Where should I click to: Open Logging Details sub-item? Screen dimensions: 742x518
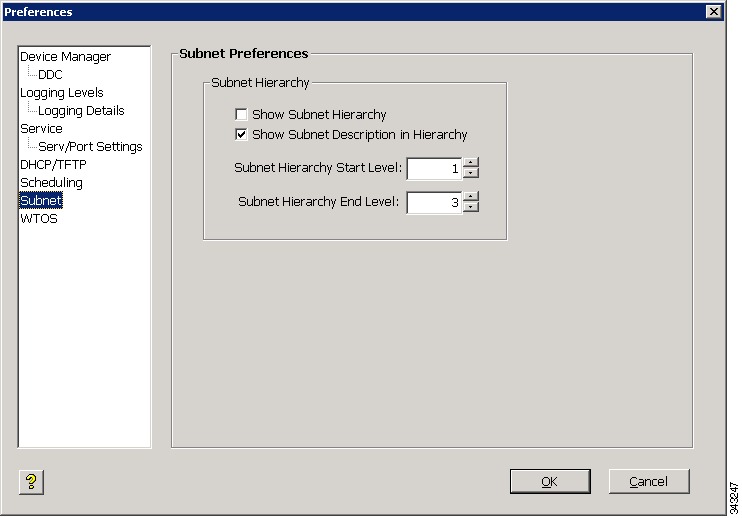click(x=81, y=111)
